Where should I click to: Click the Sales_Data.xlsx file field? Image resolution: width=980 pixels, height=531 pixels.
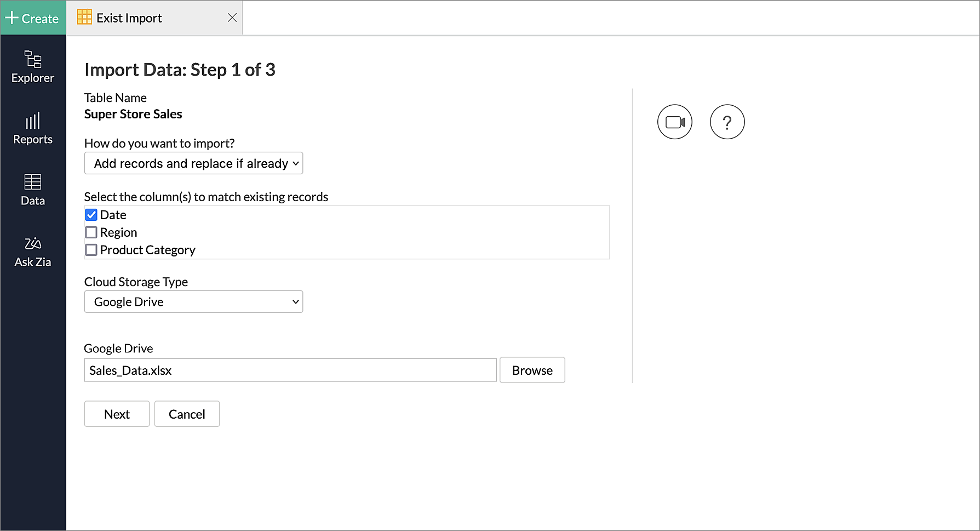290,370
